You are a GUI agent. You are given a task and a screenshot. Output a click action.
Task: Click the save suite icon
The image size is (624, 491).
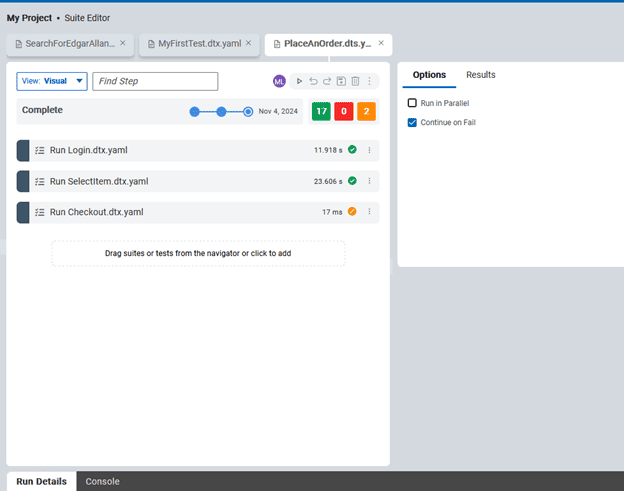click(341, 81)
